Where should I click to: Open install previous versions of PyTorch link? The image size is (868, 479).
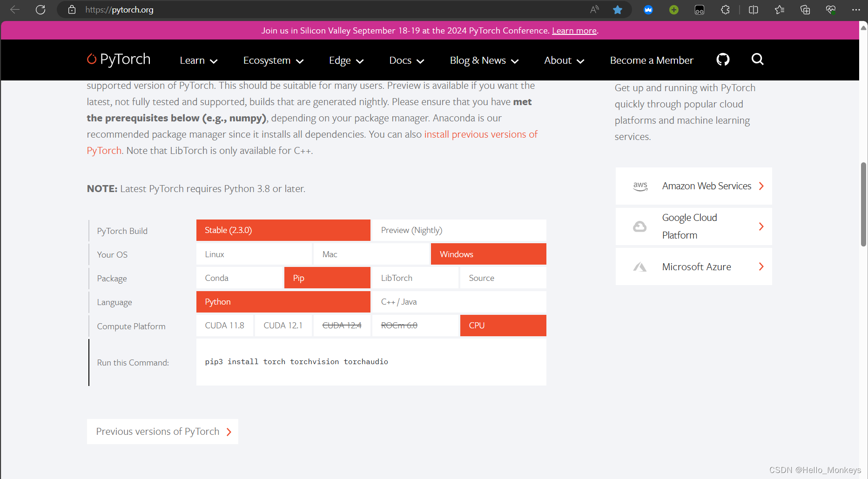481,134
